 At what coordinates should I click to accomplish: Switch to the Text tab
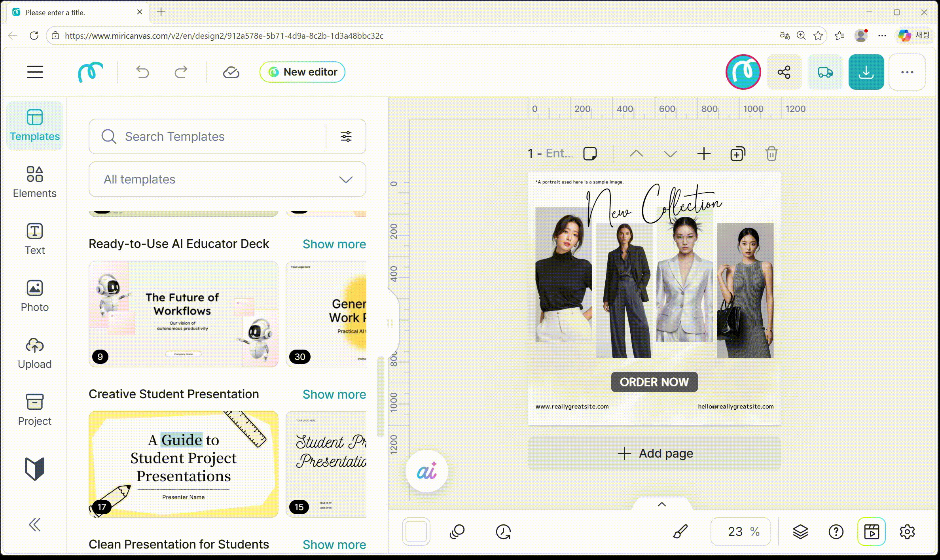point(35,239)
